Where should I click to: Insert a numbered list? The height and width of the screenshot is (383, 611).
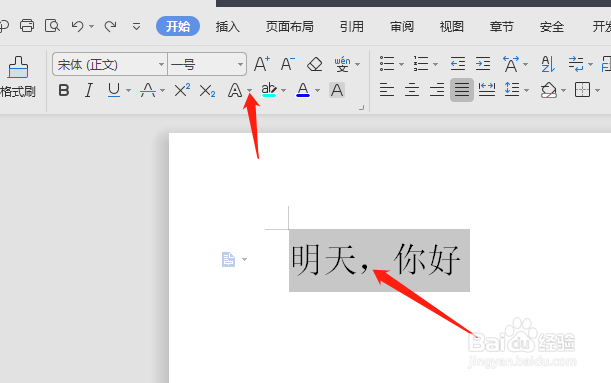pyautogui.click(x=421, y=64)
